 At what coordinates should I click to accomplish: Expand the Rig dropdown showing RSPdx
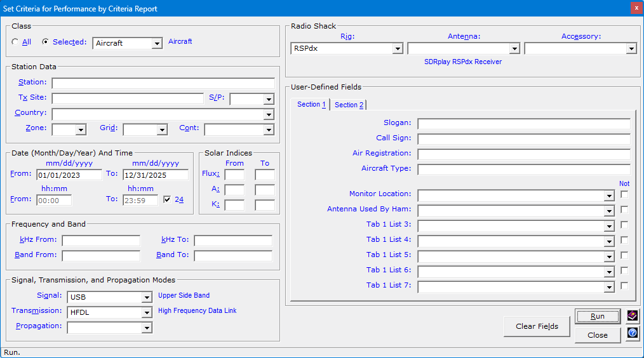tap(397, 49)
